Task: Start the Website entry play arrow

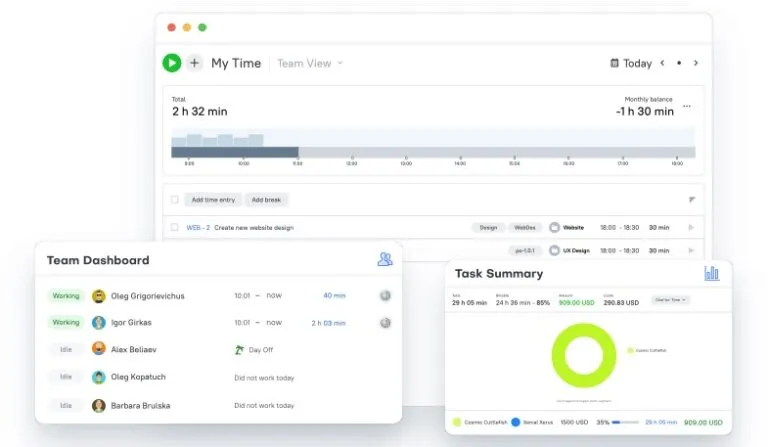Action: pos(691,227)
